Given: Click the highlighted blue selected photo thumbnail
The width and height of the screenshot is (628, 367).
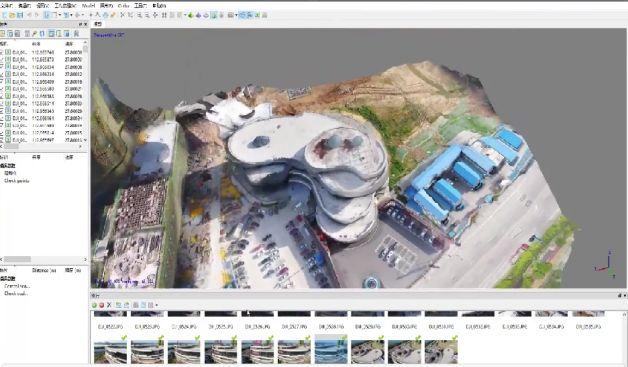Looking at the screenshot, I should click(x=331, y=349).
